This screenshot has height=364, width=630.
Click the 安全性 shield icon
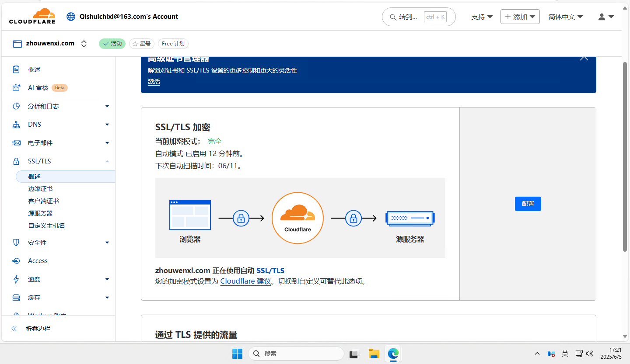pyautogui.click(x=16, y=243)
